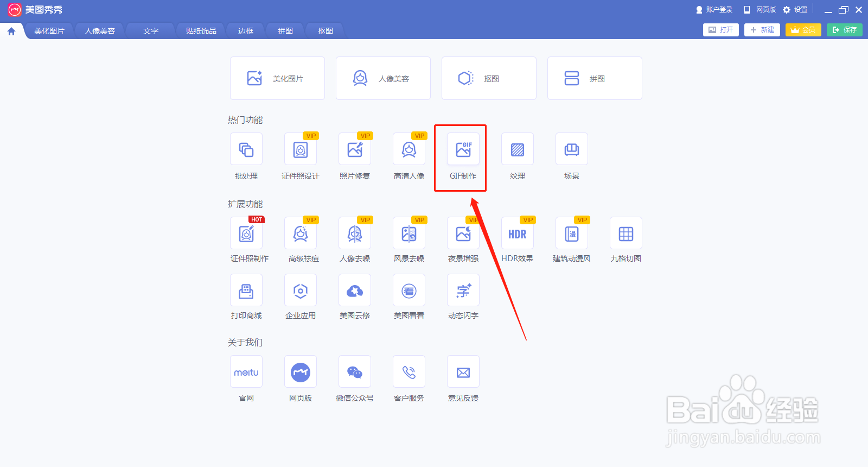Visit the meitu 官网 official site

coord(246,372)
